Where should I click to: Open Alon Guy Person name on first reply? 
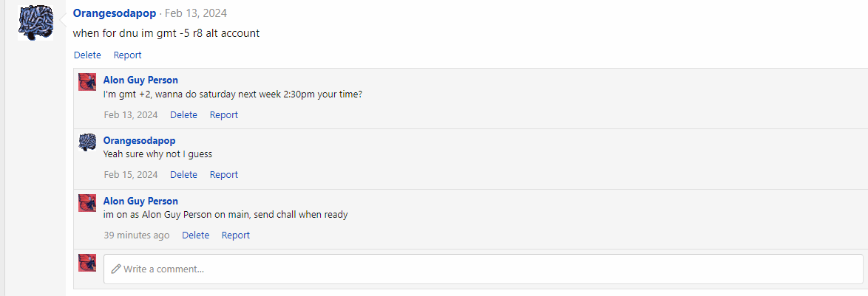pos(140,80)
